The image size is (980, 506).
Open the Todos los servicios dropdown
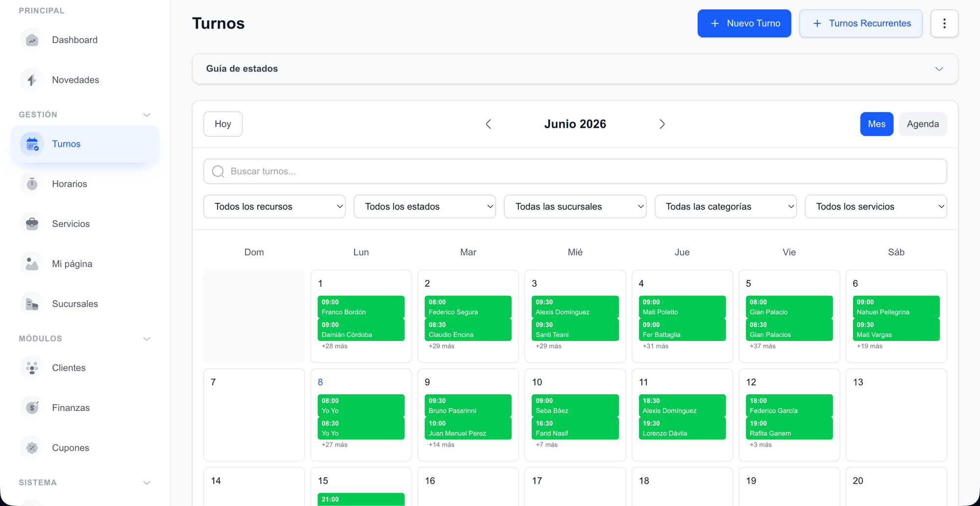(x=876, y=207)
